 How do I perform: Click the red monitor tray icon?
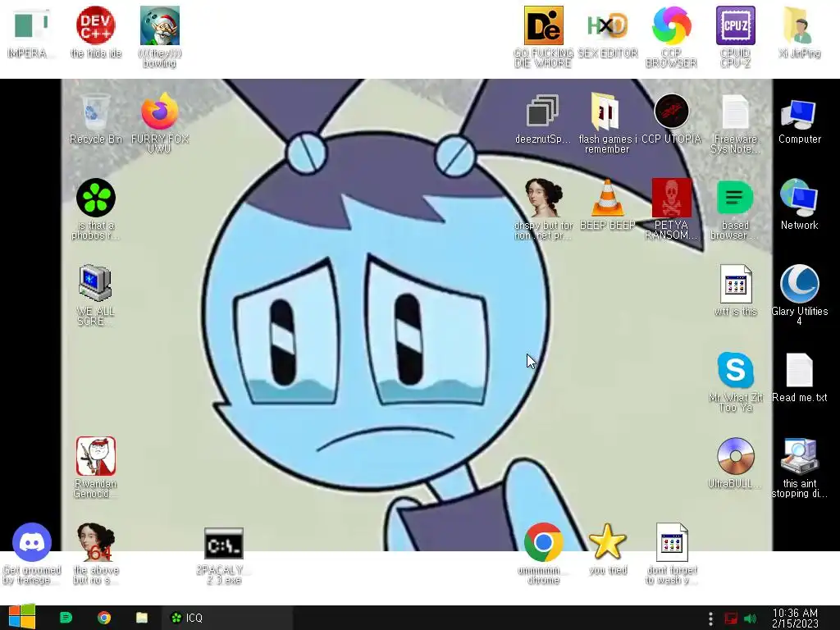pyautogui.click(x=731, y=619)
